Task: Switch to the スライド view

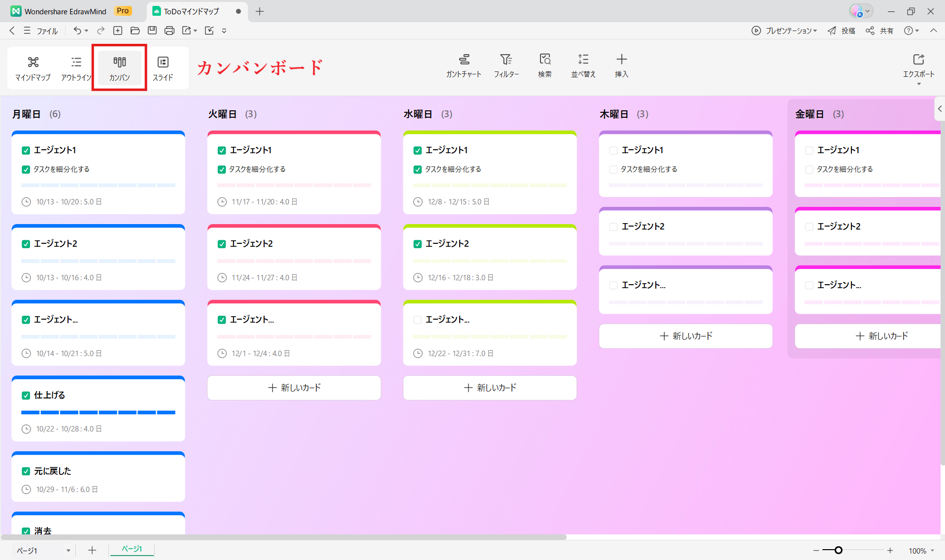Action: click(163, 68)
